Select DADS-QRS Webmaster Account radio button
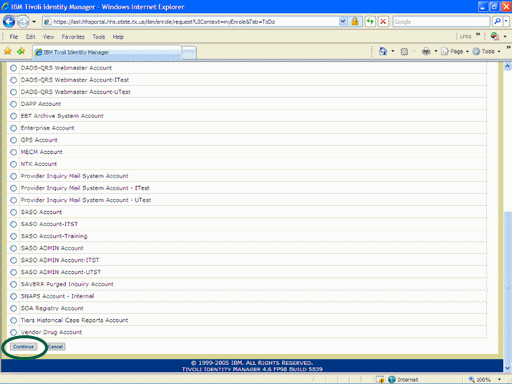The height and width of the screenshot is (384, 512). 13,68
